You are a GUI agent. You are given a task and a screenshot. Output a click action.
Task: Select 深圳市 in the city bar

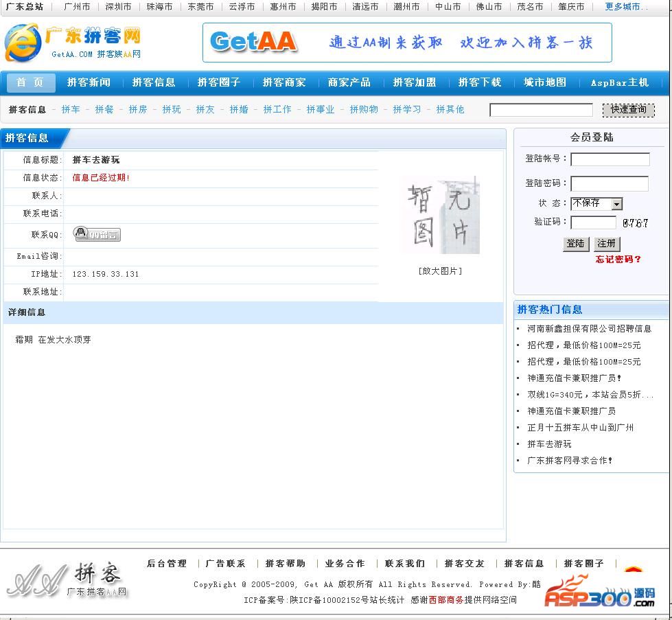point(118,7)
